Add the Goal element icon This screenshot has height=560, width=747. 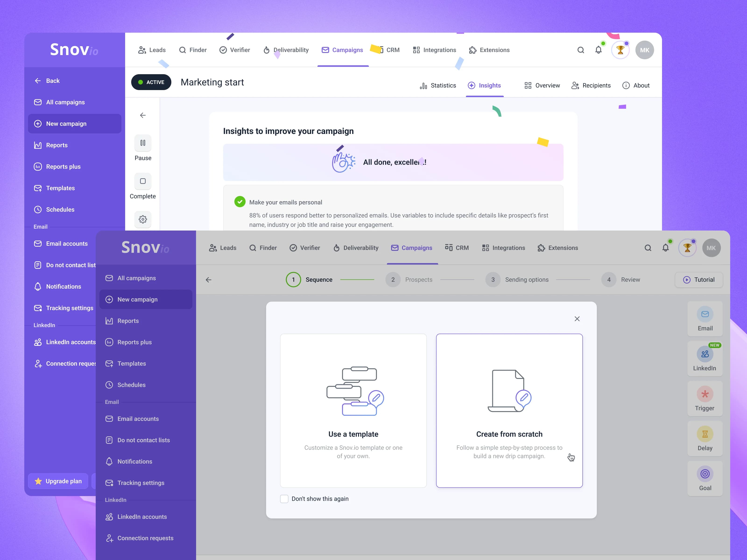click(x=705, y=474)
